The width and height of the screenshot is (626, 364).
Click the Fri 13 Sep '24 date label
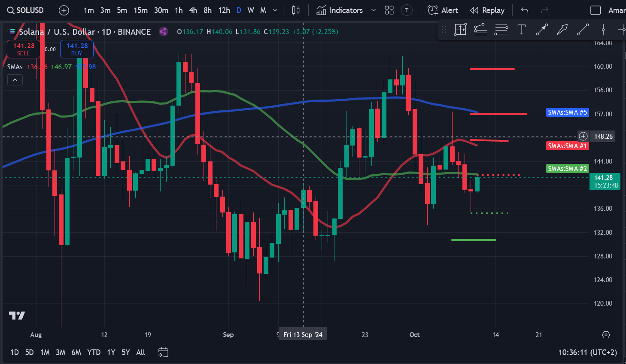point(303,335)
